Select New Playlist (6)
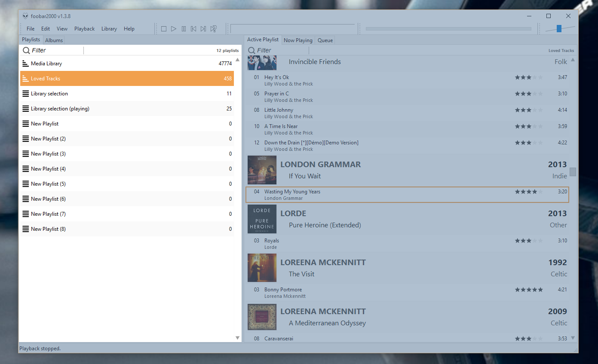This screenshot has height=364, width=598. [x=127, y=199]
